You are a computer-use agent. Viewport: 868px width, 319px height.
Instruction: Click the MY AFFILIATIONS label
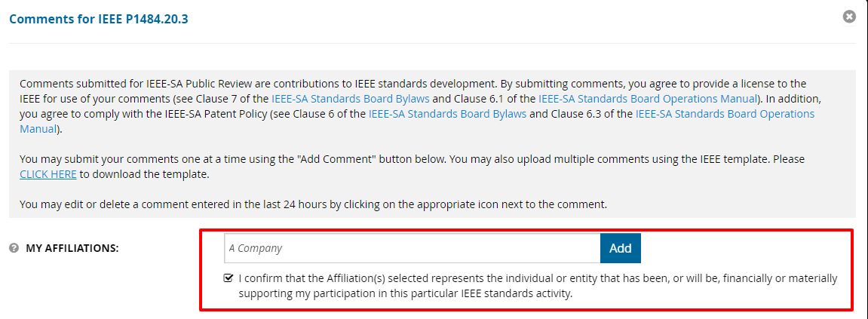(72, 248)
